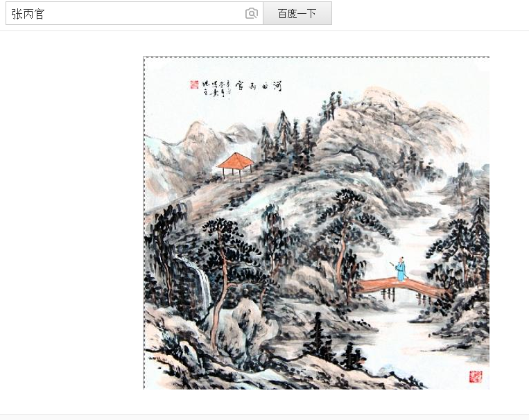Click the cluster of trees behind the pavilion

[287, 141]
